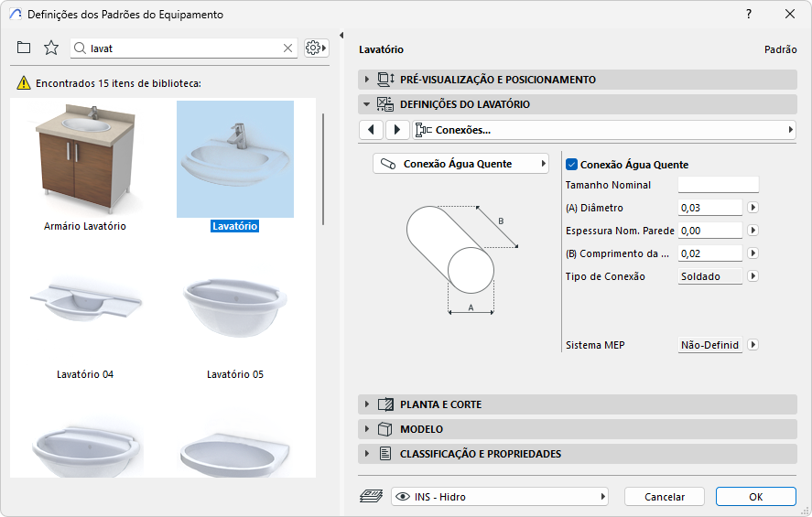Go to previous settings page arrow

click(x=371, y=130)
